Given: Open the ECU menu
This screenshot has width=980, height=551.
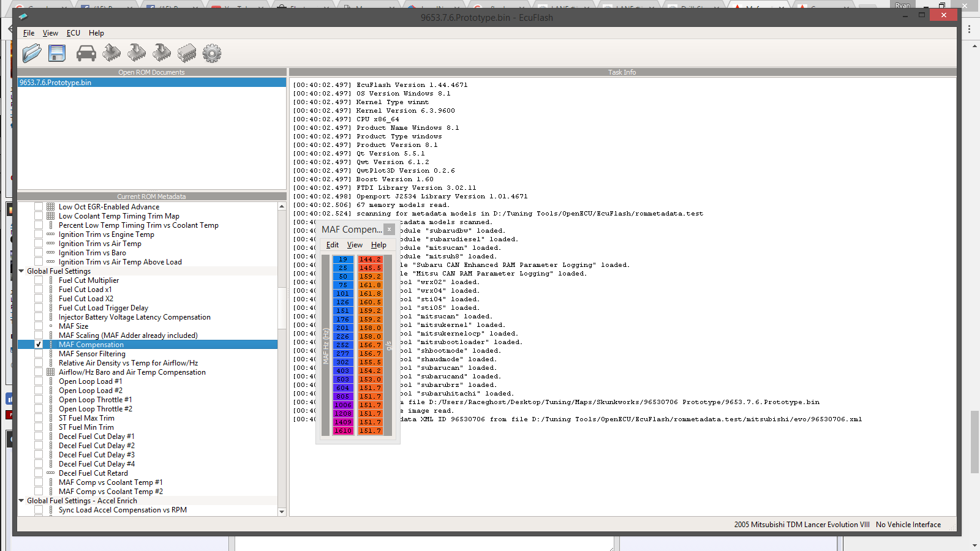Looking at the screenshot, I should coord(73,33).
